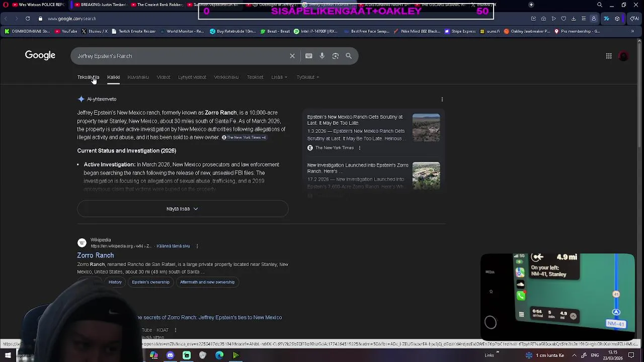Open the tab search magnifier in title bar
644x362 pixels.
[600, 5]
